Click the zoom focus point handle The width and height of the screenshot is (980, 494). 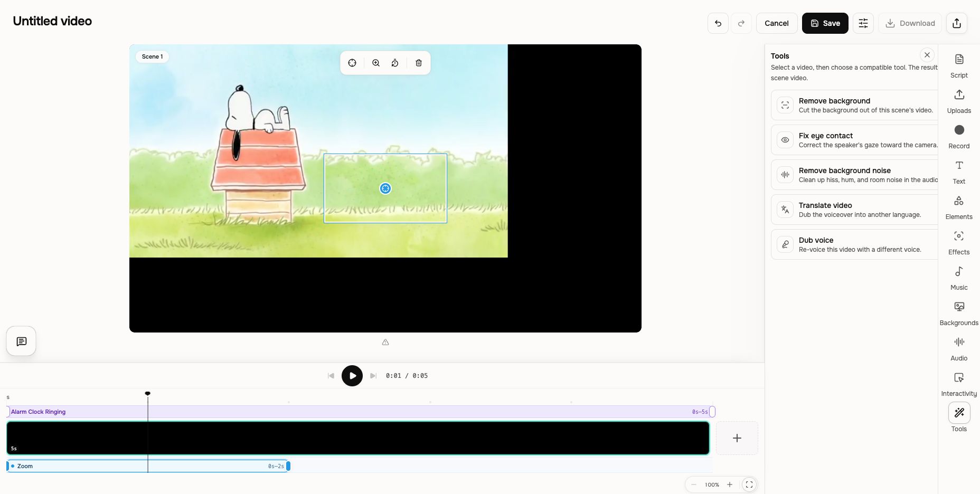tap(385, 188)
